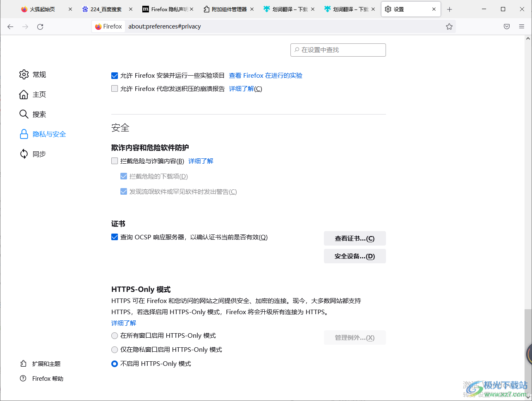The image size is (532, 401).
Task: Open the 搜索 settings category
Action: pyautogui.click(x=39, y=114)
